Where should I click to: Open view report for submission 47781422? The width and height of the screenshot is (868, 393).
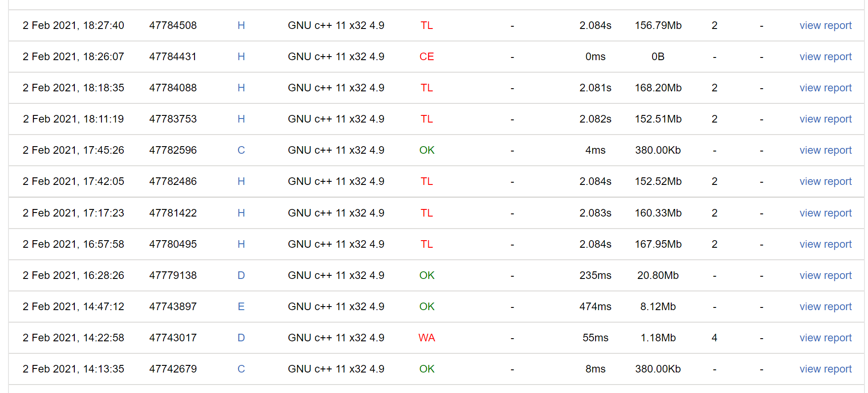coord(825,213)
